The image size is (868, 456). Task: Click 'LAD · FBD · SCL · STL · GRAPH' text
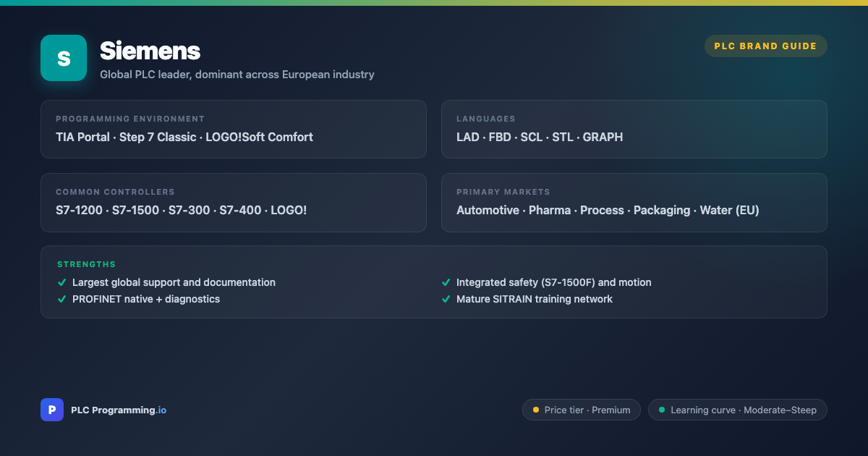pos(540,137)
